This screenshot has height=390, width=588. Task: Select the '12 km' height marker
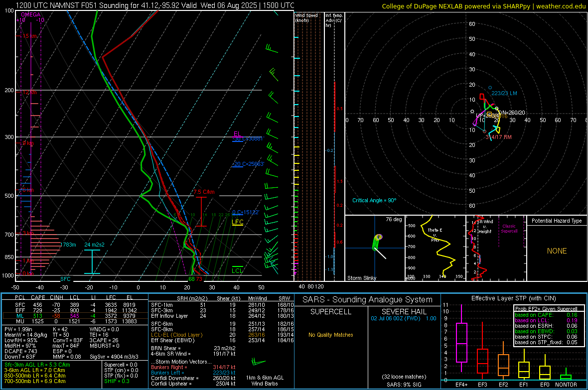point(29,92)
